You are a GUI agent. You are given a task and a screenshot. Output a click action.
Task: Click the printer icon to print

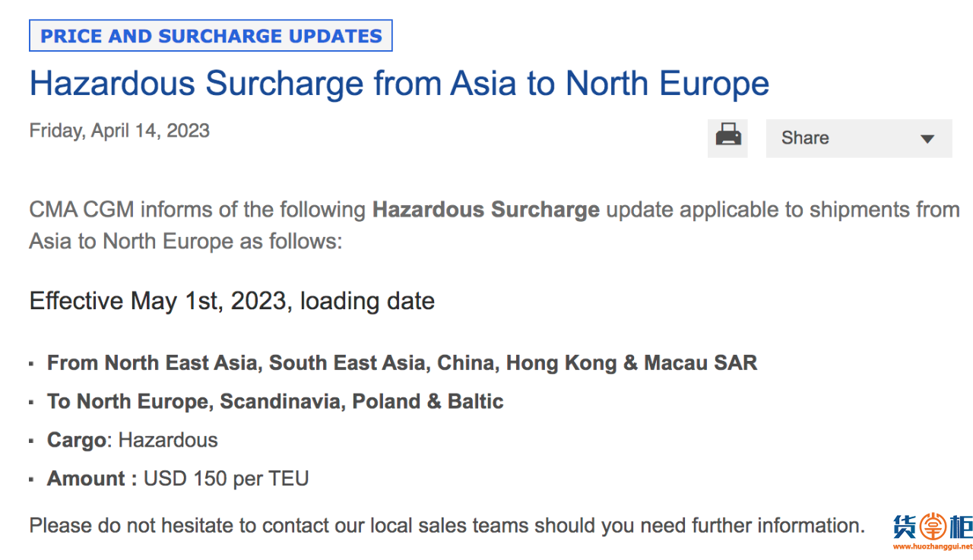[727, 138]
